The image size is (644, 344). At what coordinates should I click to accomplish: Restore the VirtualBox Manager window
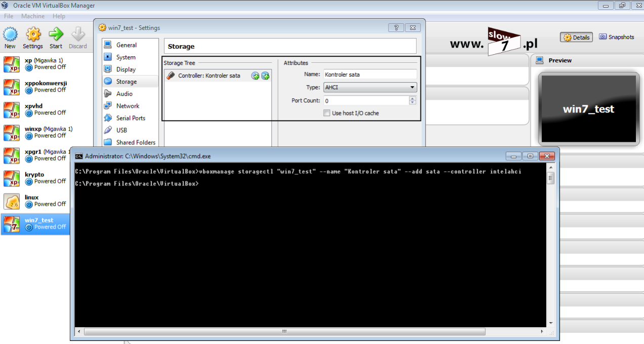click(622, 6)
